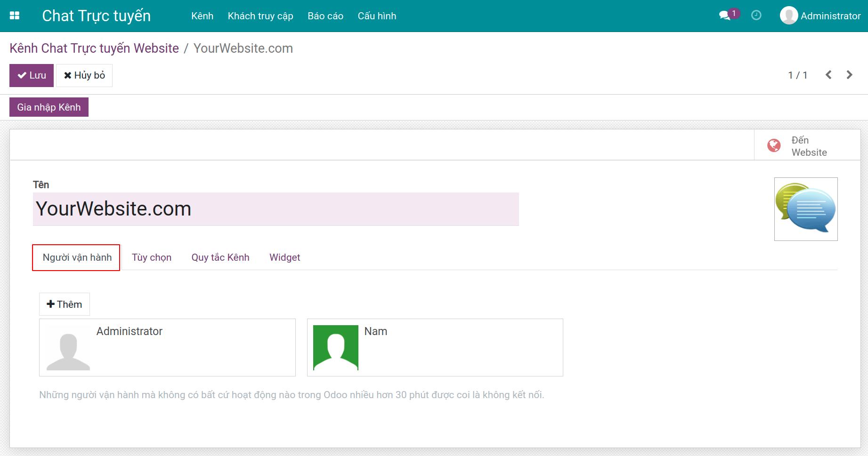Open the Administrator user dropdown
This screenshot has height=456, width=868.
(x=830, y=16)
